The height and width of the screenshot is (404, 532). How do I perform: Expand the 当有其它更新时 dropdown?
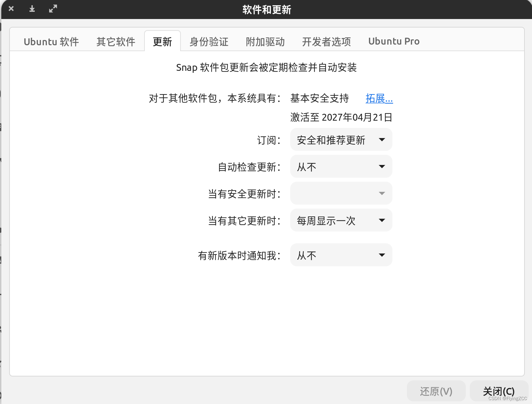(341, 220)
